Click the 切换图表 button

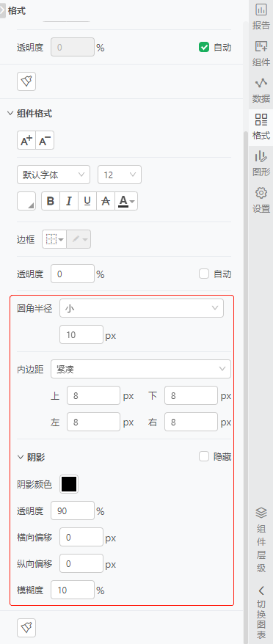coord(261,612)
